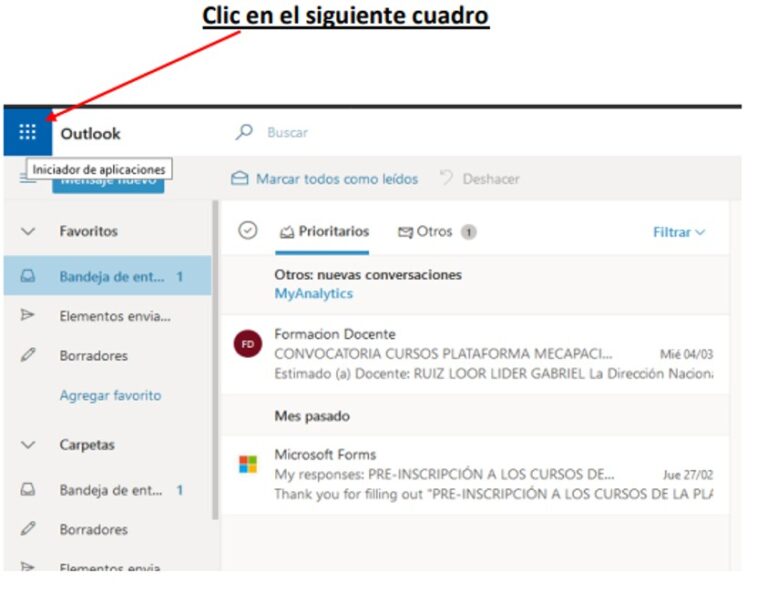Click pencil icon beside Borradores in Favoritos
This screenshot has width=768, height=593.
pos(28,355)
